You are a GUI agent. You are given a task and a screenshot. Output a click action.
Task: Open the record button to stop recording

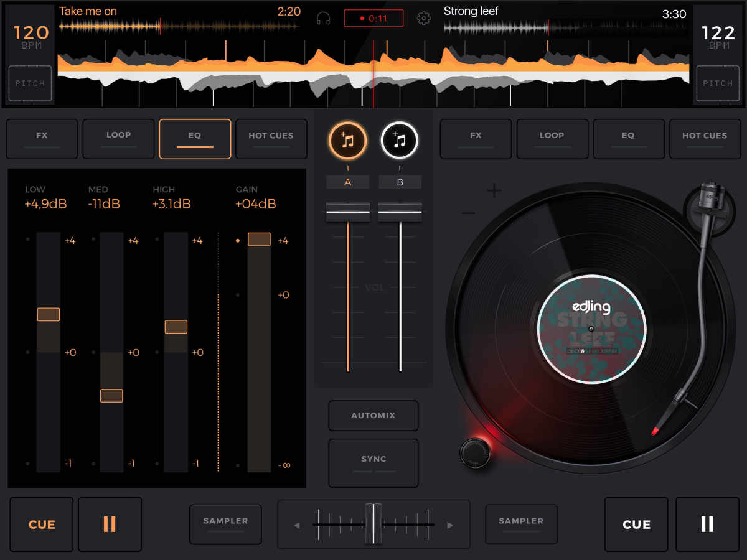click(374, 17)
